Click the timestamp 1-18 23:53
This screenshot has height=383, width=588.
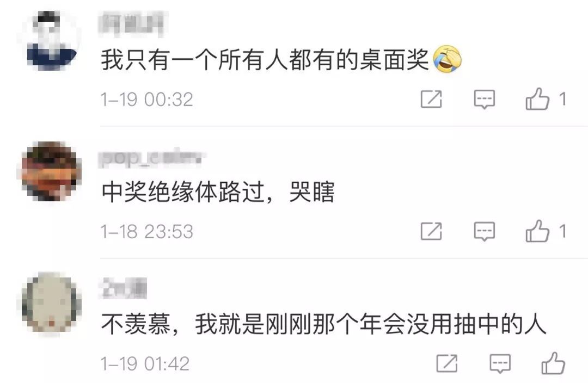(x=146, y=231)
